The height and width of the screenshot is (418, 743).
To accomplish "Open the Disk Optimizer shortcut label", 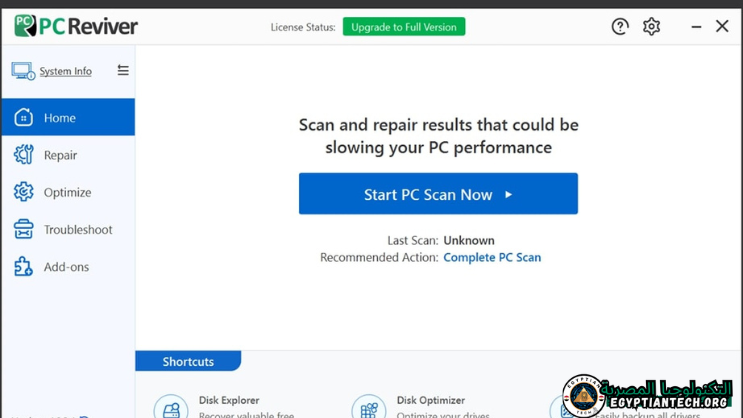I will [x=431, y=400].
